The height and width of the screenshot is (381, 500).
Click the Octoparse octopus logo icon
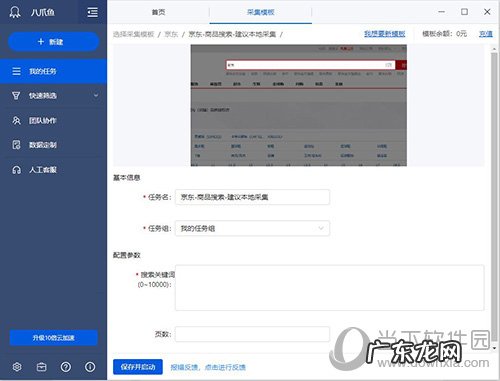[15, 12]
